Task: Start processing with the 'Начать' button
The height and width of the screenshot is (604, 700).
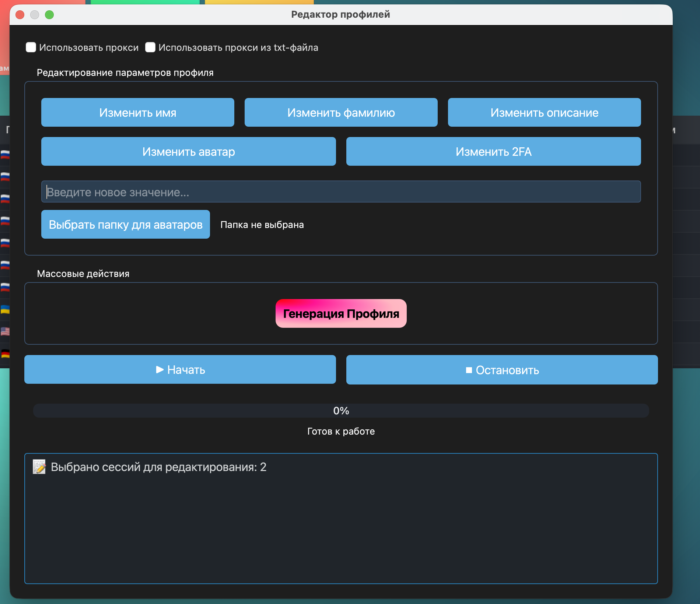Action: click(180, 369)
